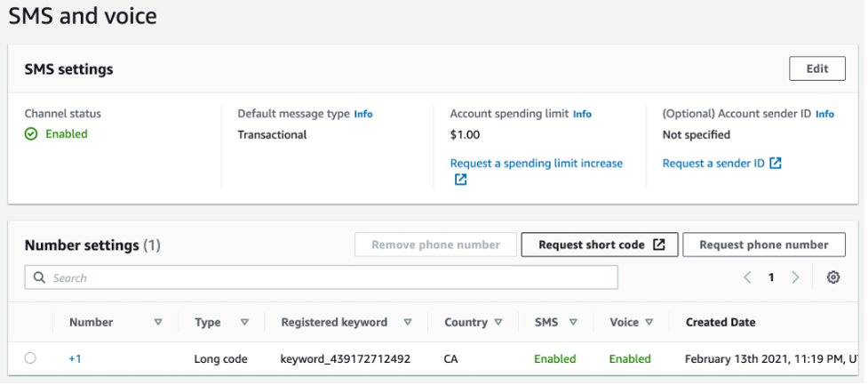The image size is (868, 385).
Task: Click Info link next to Default message type
Action: click(363, 114)
